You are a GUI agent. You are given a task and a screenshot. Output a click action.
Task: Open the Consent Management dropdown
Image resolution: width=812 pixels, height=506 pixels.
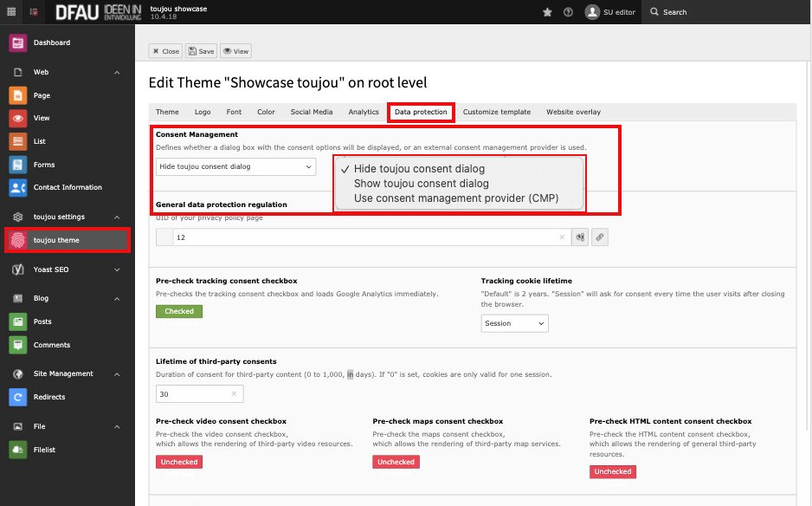click(235, 166)
